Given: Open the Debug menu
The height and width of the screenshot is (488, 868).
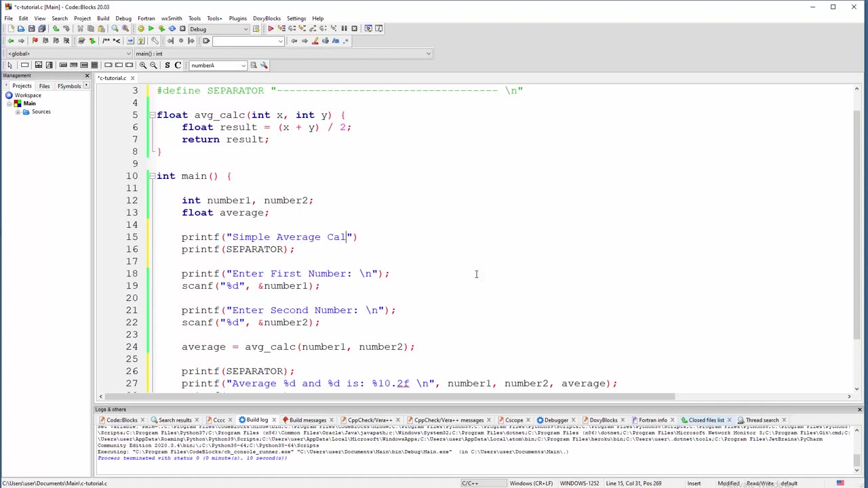Looking at the screenshot, I should click(x=123, y=18).
